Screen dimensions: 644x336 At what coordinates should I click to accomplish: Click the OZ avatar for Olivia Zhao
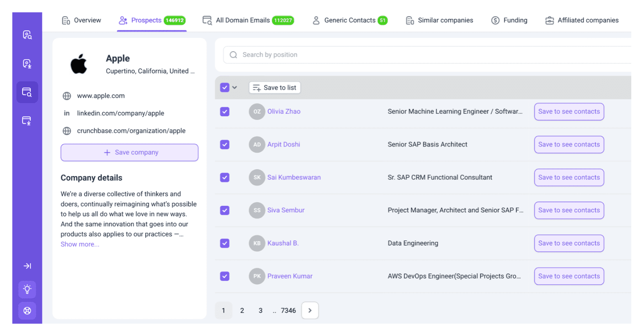(257, 112)
